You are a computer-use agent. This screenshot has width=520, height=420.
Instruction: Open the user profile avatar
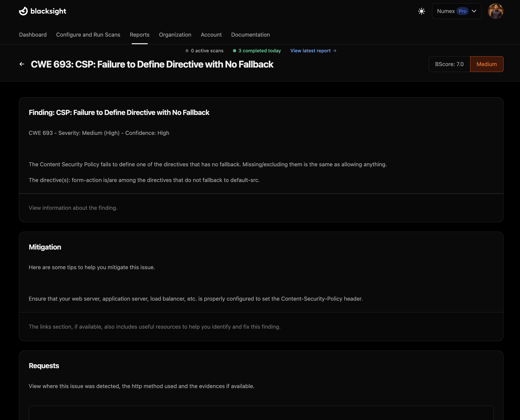(495, 11)
